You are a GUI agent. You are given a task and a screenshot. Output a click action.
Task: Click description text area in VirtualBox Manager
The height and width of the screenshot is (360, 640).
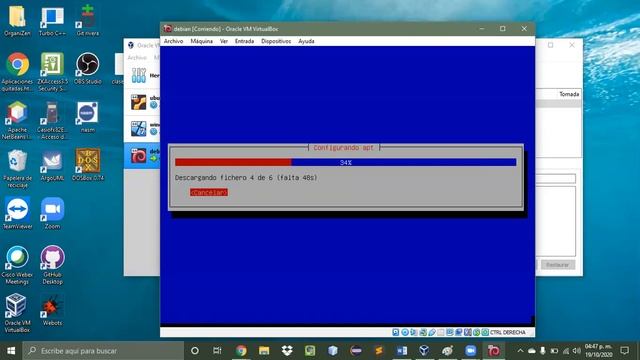(x=556, y=221)
